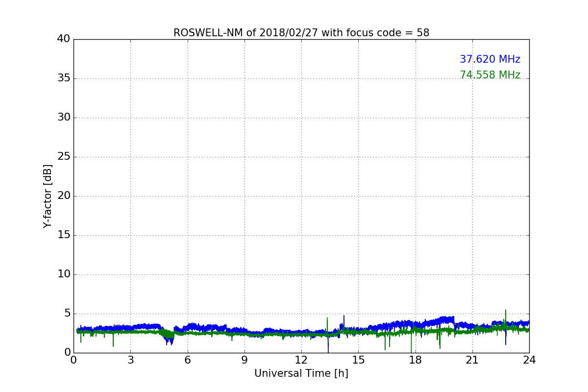
Task: Click the y-axis tick label '40'
Action: pyautogui.click(x=64, y=39)
